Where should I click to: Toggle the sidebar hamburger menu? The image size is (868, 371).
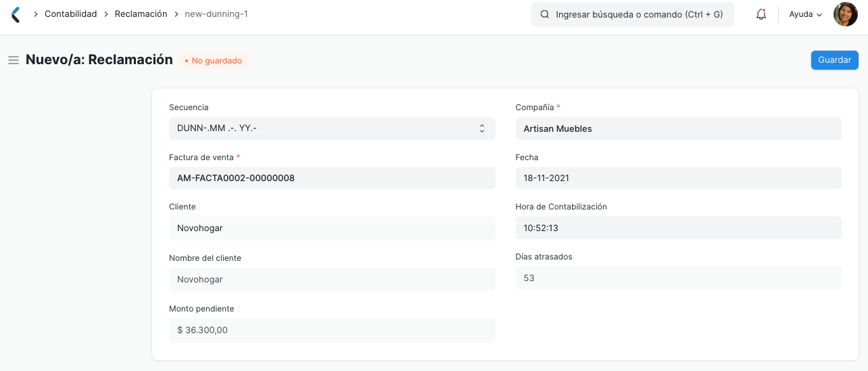point(13,60)
